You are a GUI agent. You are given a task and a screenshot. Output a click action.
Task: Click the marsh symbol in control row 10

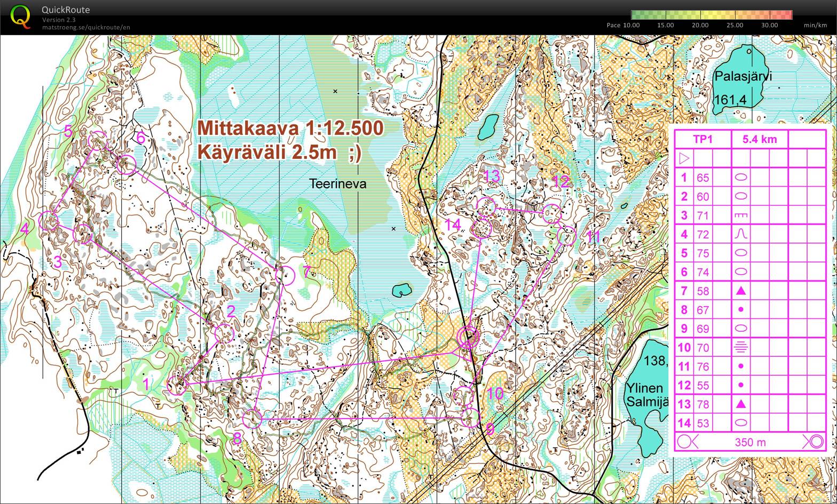740,348
